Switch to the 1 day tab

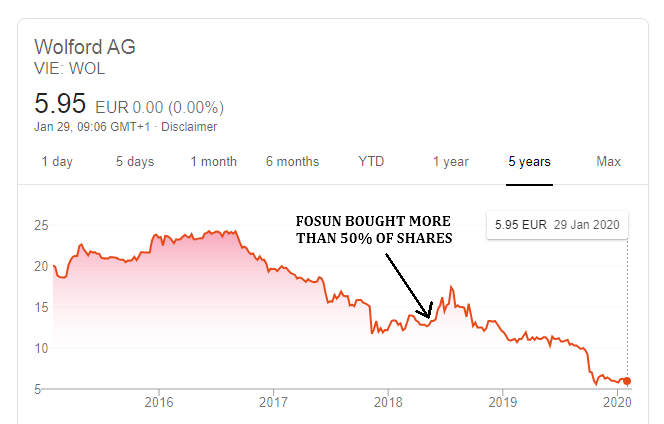tap(56, 161)
